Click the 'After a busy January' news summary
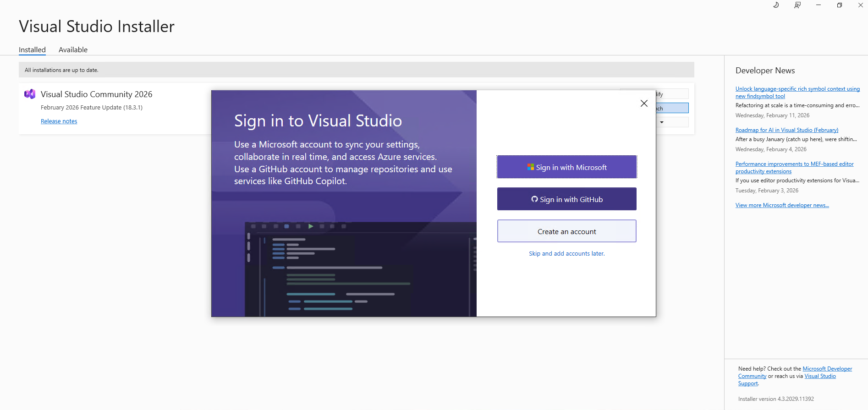Screen dimensions: 868x410 coord(796,139)
